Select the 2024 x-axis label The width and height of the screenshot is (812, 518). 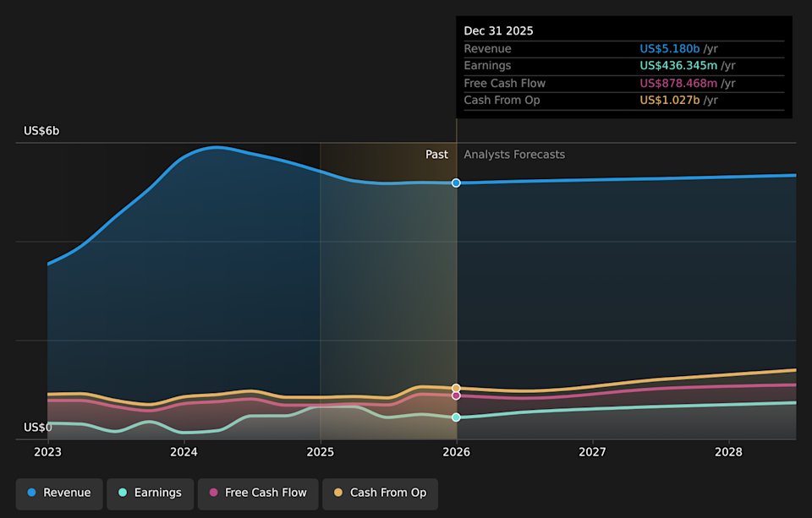184,452
